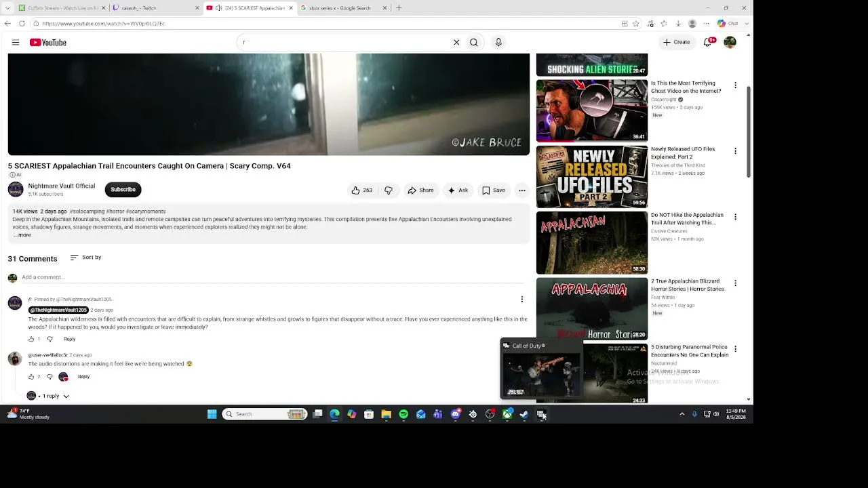Click the browser address bar URL
The image size is (868, 488).
[104, 24]
